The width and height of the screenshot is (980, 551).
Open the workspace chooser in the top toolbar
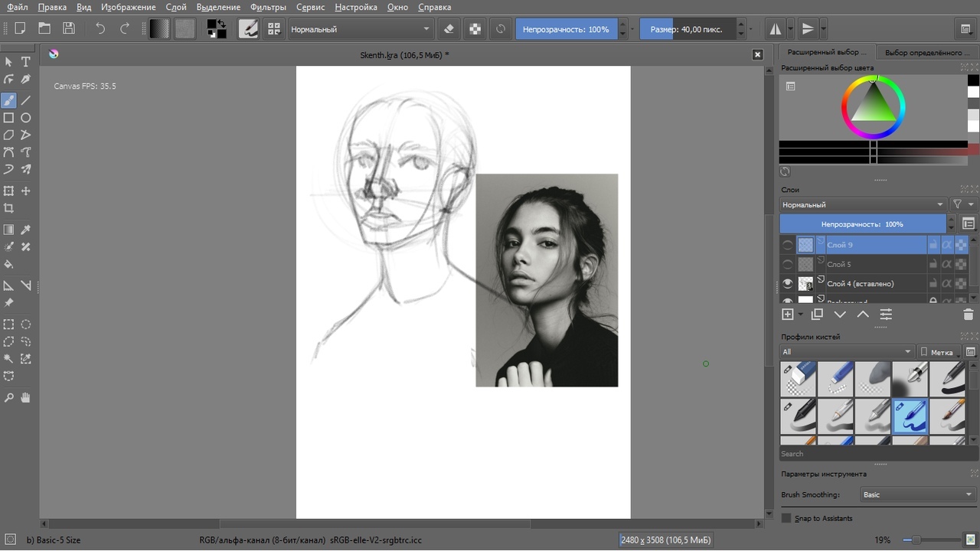pos(966,29)
